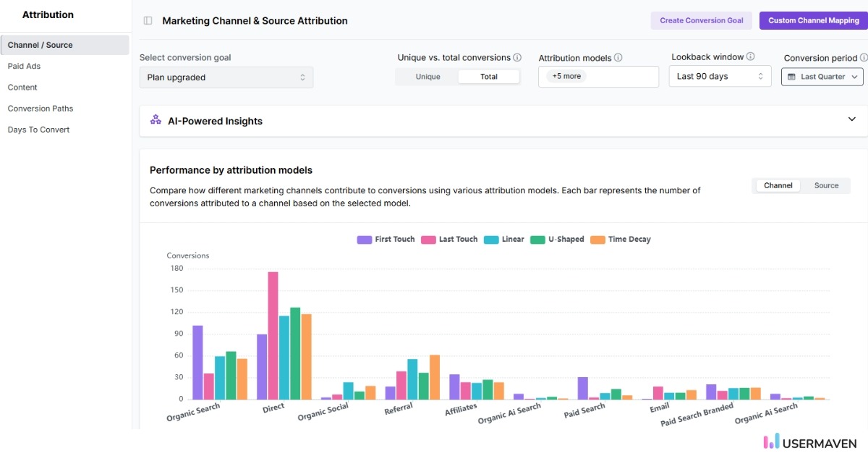Click the First Touch bar for Organic Search
Screen dimensions: 868x456
pyautogui.click(x=197, y=362)
